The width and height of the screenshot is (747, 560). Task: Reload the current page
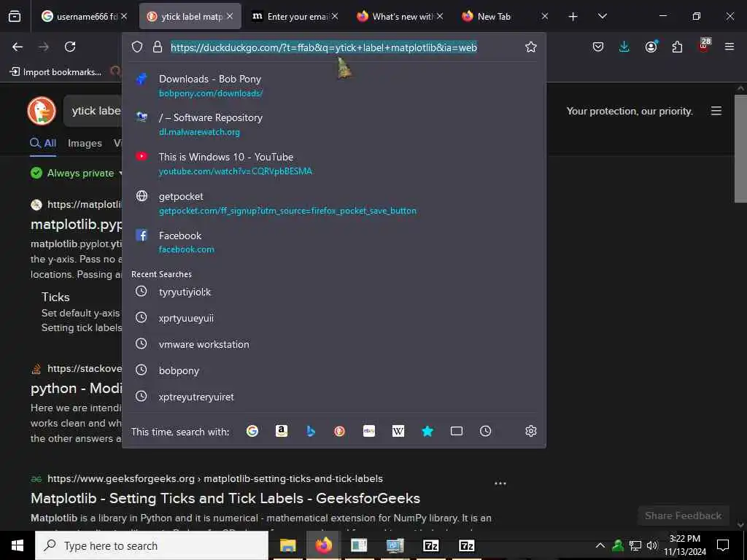[70, 47]
